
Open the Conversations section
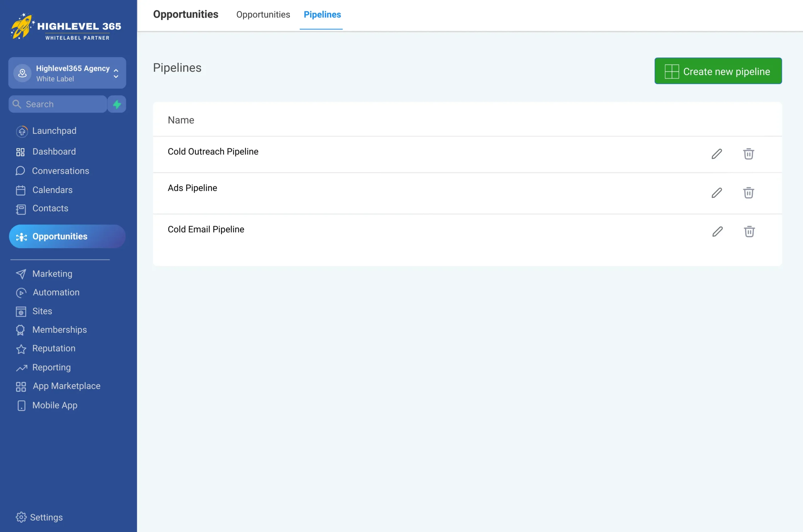[x=61, y=171]
